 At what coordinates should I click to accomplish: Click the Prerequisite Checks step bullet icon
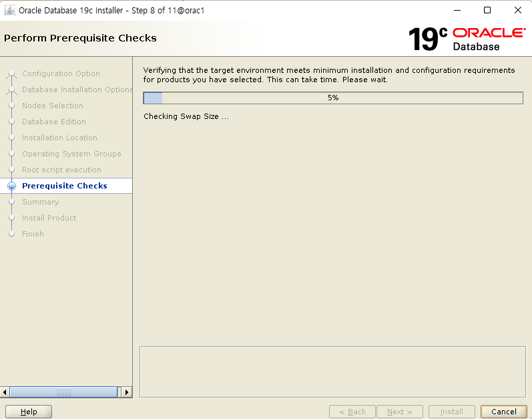(11, 186)
